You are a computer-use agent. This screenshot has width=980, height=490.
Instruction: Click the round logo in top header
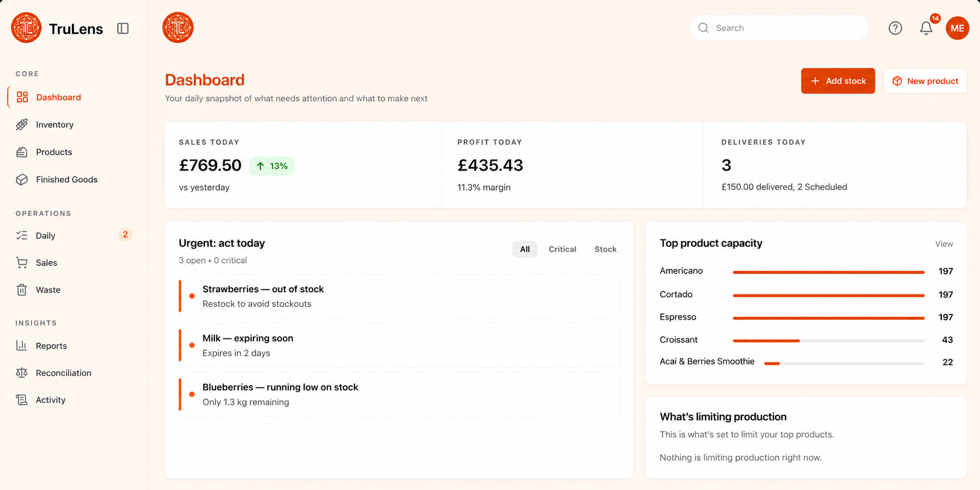[178, 28]
